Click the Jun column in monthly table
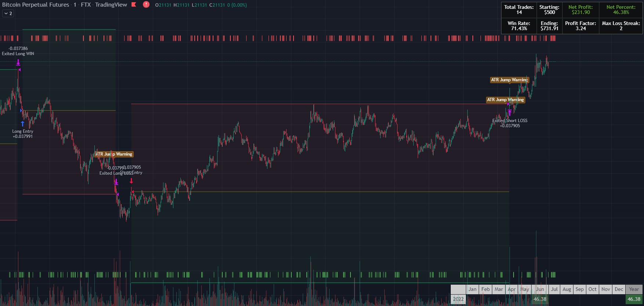644x306 pixels. [x=540, y=289]
